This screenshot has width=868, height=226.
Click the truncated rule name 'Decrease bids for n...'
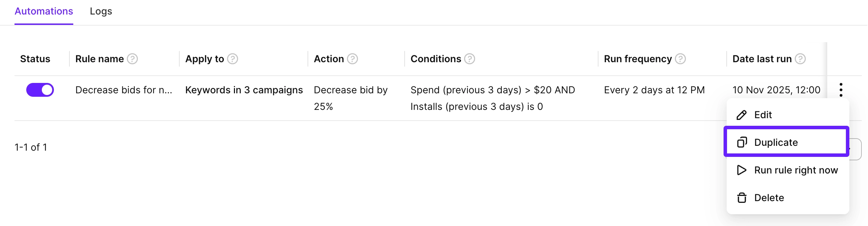point(124,90)
